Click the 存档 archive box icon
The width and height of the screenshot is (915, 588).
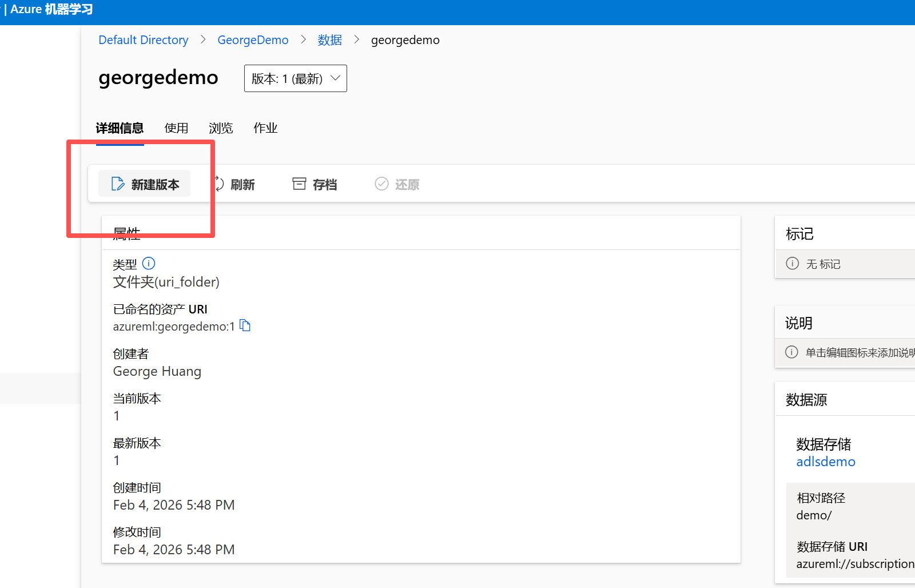pos(299,184)
